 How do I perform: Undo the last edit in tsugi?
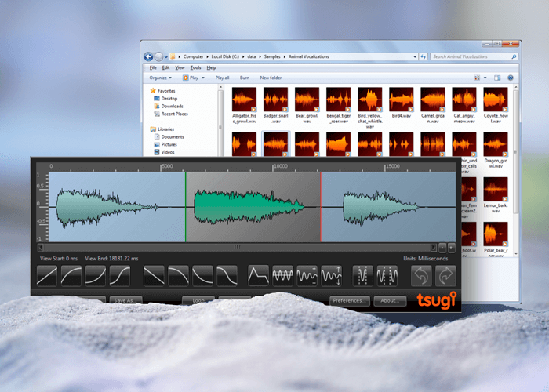(x=421, y=276)
